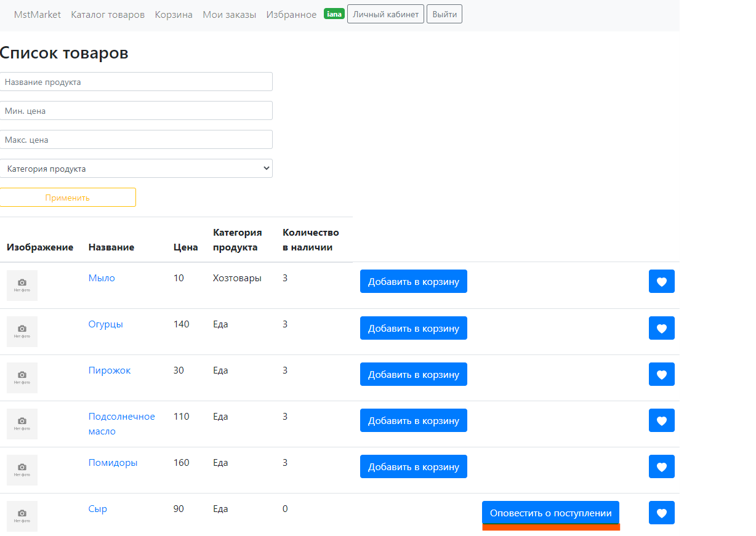Click the Макс. цена input
The height and width of the screenshot is (536, 756).
pos(136,140)
